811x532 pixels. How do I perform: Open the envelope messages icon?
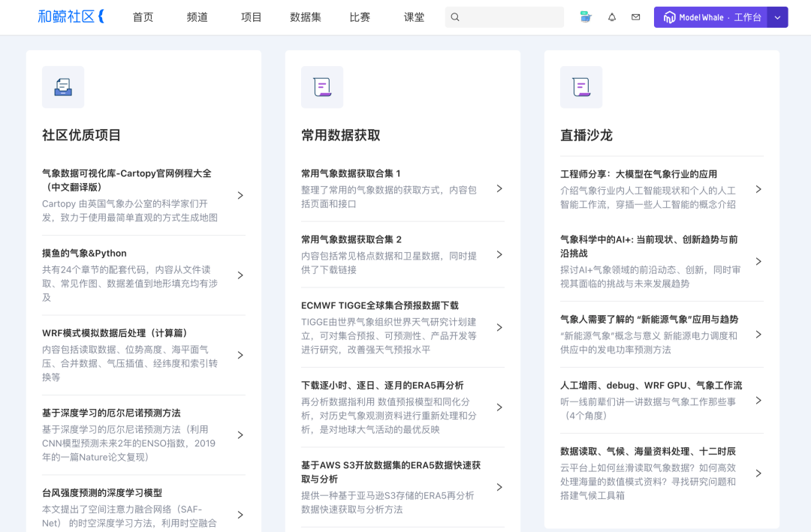635,17
